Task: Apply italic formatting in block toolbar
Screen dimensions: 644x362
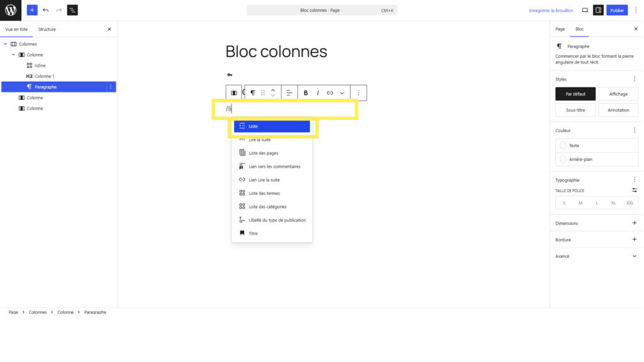Action: pos(318,93)
